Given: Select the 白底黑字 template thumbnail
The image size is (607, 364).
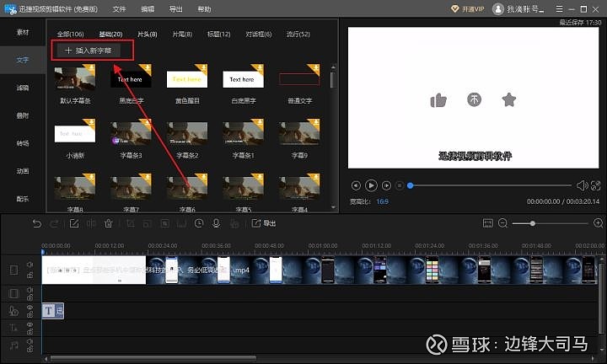Looking at the screenshot, I should (x=243, y=78).
